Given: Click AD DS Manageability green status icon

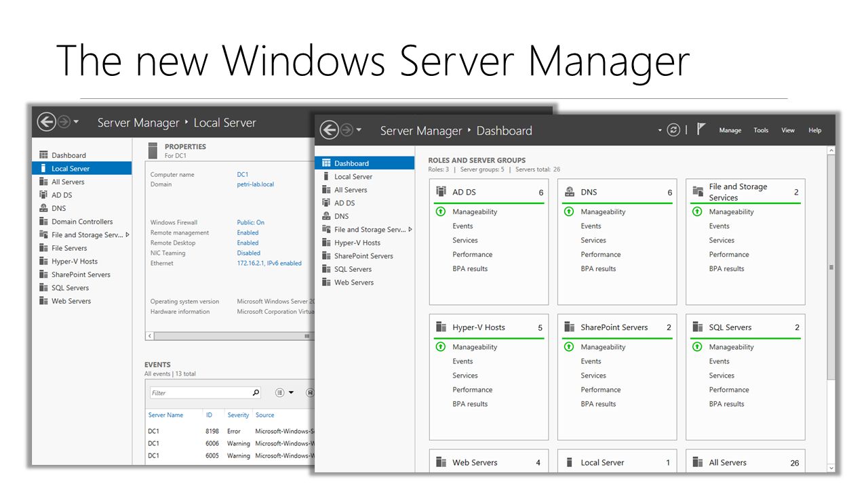Looking at the screenshot, I should pos(441,211).
